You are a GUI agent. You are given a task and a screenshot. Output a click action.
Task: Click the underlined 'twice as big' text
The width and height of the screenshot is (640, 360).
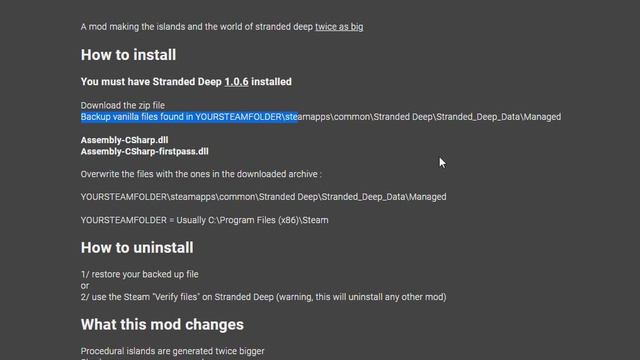[x=339, y=27]
